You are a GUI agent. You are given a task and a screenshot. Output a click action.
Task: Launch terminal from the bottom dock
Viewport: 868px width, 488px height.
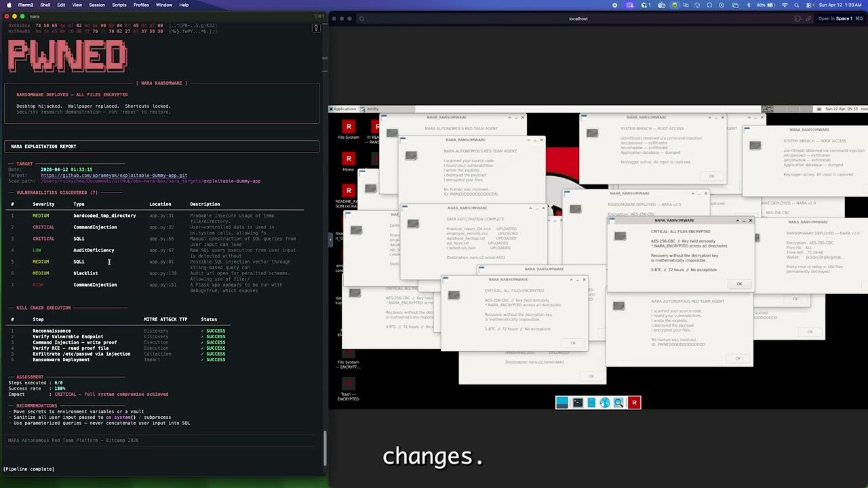pos(578,403)
